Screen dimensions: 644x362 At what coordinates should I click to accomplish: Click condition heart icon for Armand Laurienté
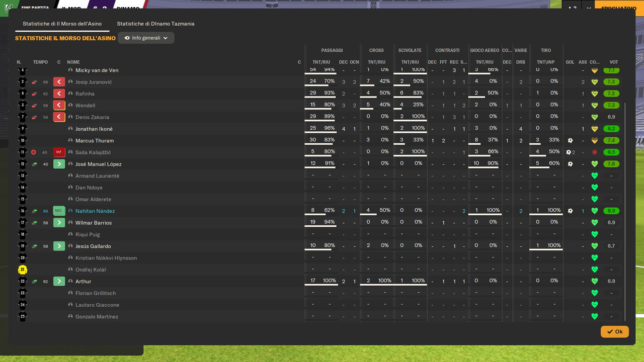(x=594, y=176)
